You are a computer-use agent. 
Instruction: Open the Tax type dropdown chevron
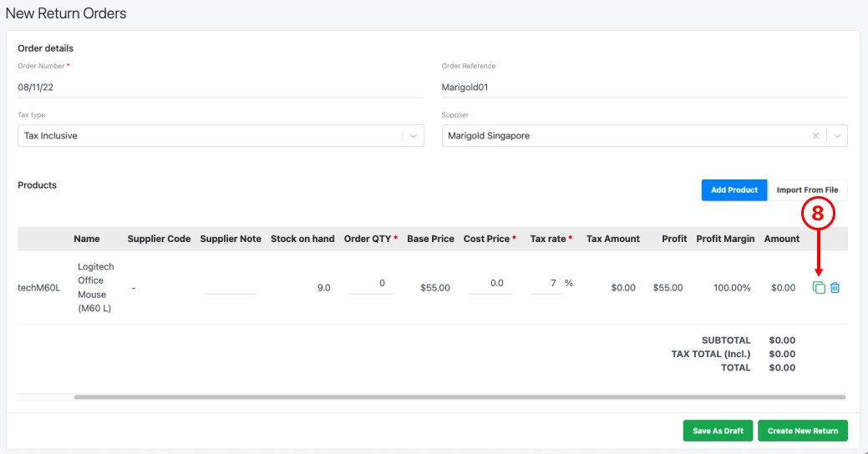(413, 135)
